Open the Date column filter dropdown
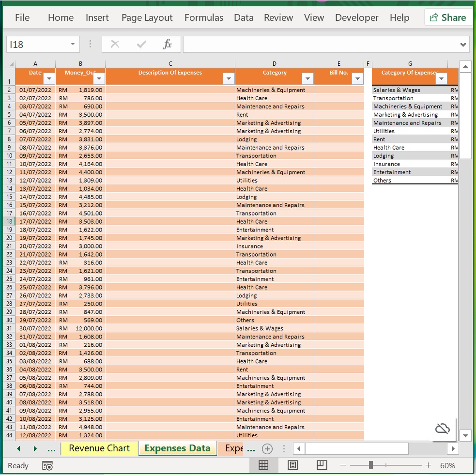Screen dimensions: 476x476 click(x=49, y=79)
